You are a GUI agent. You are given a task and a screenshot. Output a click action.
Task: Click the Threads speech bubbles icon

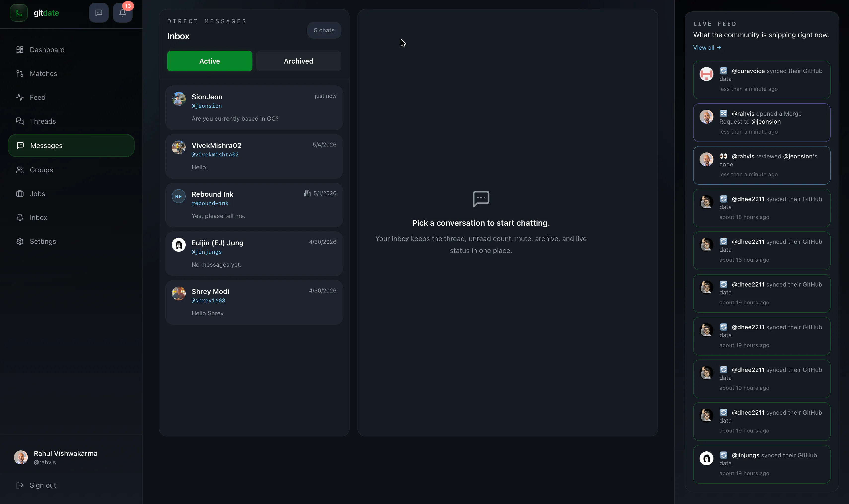[x=20, y=121]
